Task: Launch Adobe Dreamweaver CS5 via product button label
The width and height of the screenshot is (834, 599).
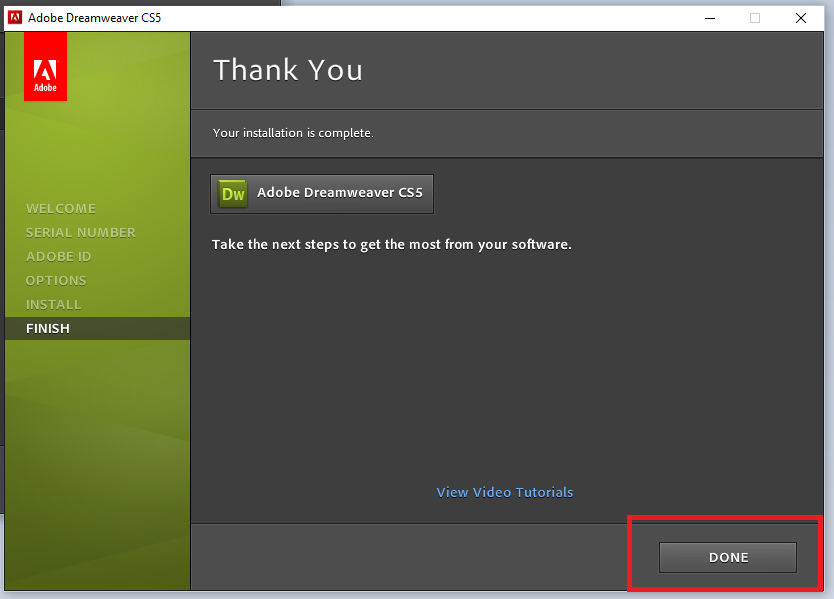Action: click(x=340, y=193)
